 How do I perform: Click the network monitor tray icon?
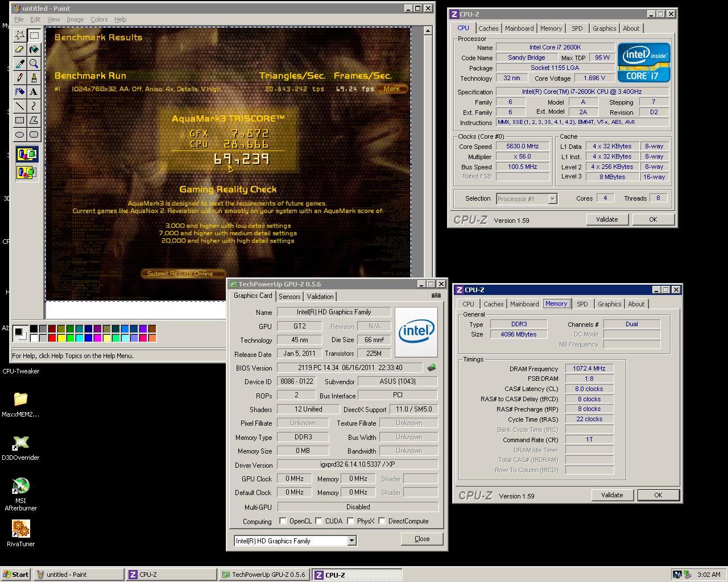pyautogui.click(x=677, y=575)
